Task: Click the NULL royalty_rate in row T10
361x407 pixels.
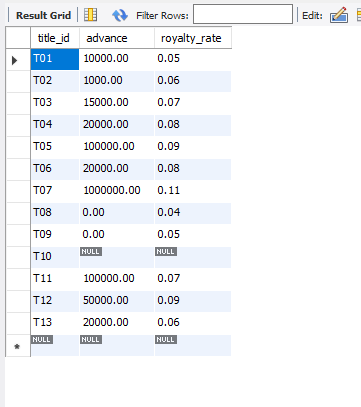Action: pyautogui.click(x=193, y=257)
